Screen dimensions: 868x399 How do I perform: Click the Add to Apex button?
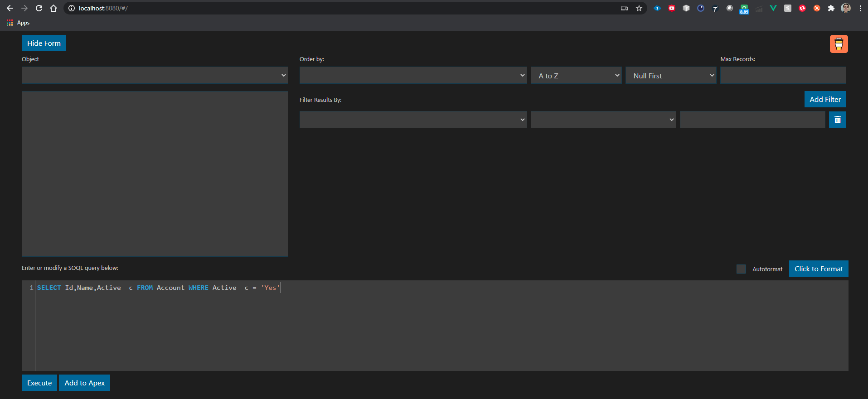coord(85,383)
